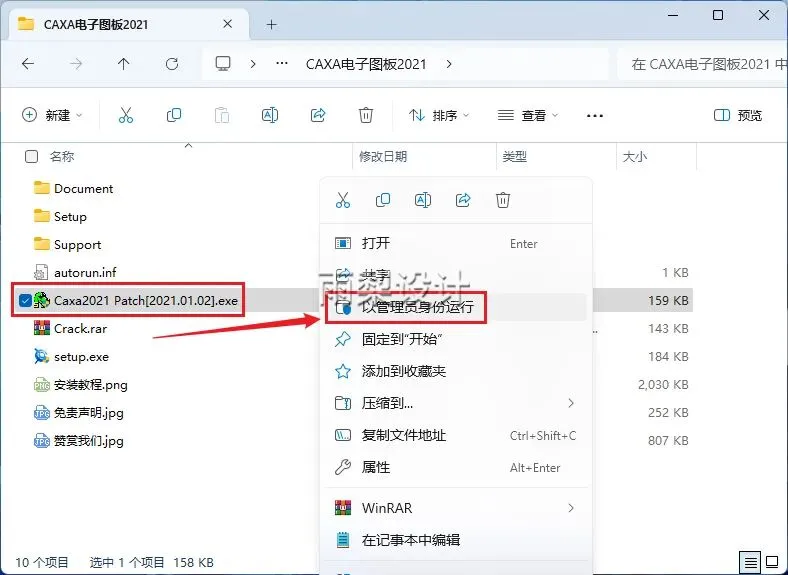788x575 pixels.
Task: Click the Copy icon in the toolbar
Action: coord(174,116)
